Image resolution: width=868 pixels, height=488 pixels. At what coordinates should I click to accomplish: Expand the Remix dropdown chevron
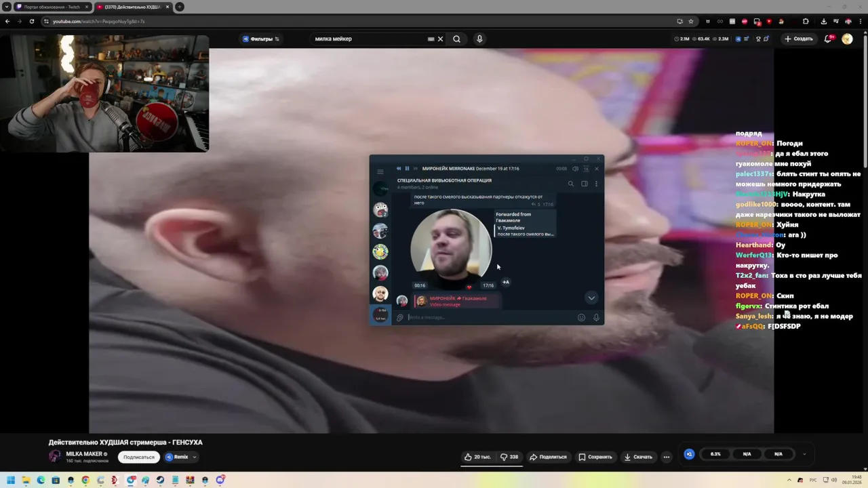(x=195, y=457)
